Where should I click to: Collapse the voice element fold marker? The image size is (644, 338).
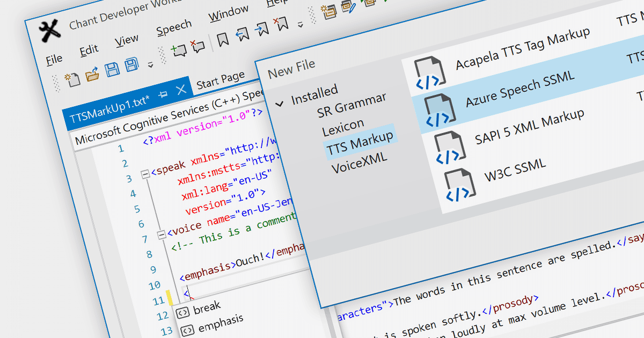point(160,234)
